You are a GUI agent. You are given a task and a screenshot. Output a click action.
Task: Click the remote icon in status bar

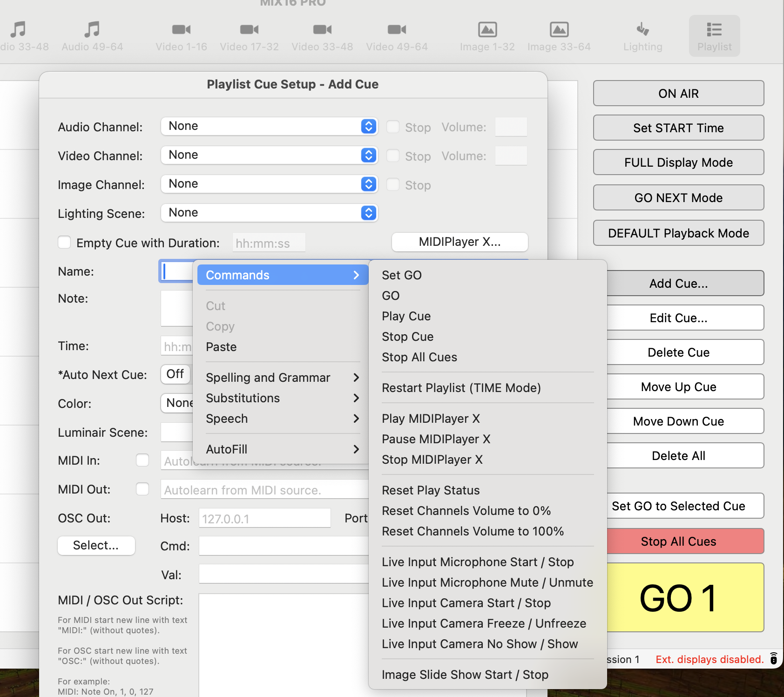click(773, 659)
